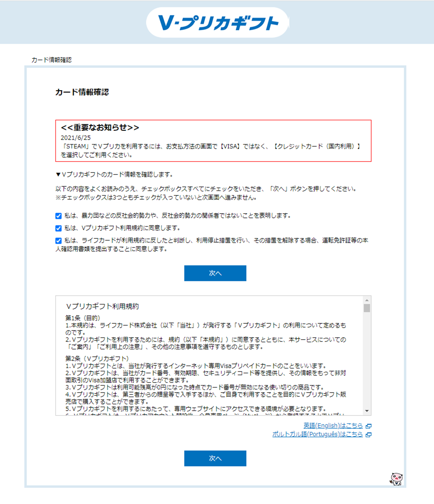Open the 英語(English)はこちら link
The image size is (434, 504).
pyautogui.click(x=333, y=426)
